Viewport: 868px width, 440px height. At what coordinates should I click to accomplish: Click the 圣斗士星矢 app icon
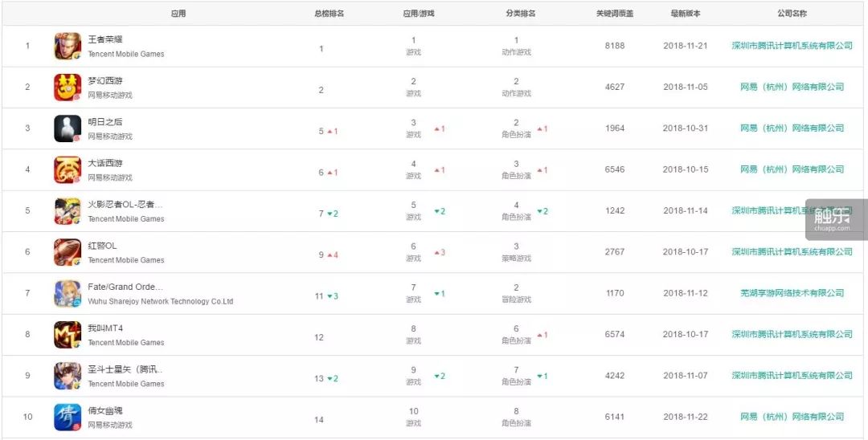68,376
